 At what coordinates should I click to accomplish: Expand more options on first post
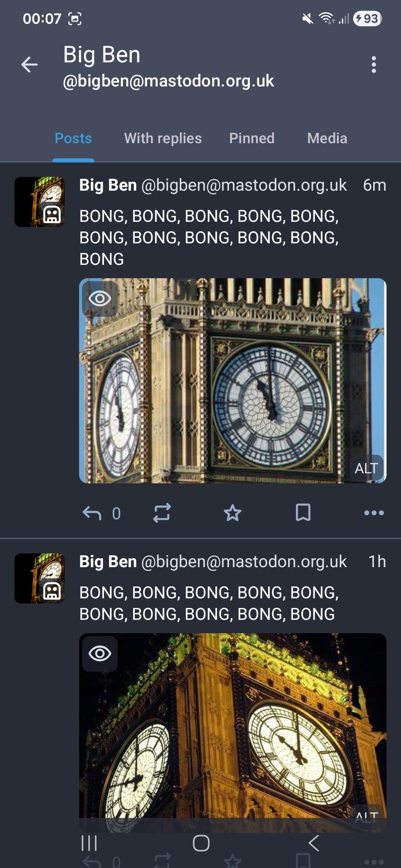point(374,513)
